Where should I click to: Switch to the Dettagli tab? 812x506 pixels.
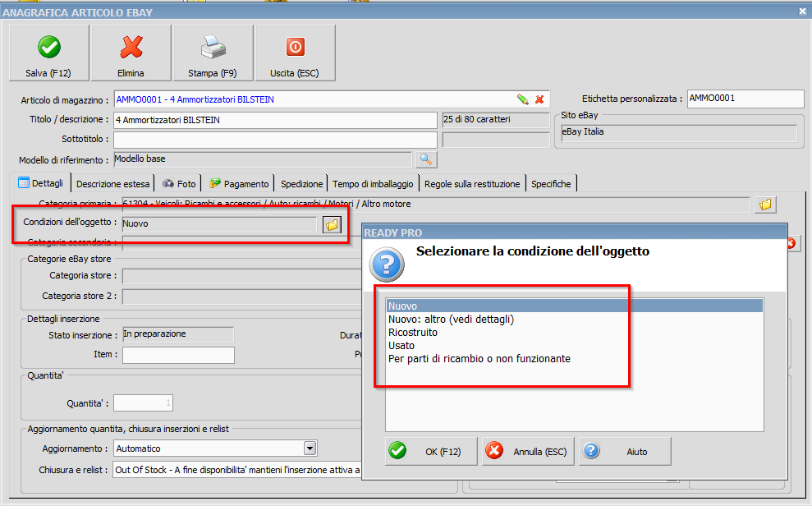(x=40, y=183)
